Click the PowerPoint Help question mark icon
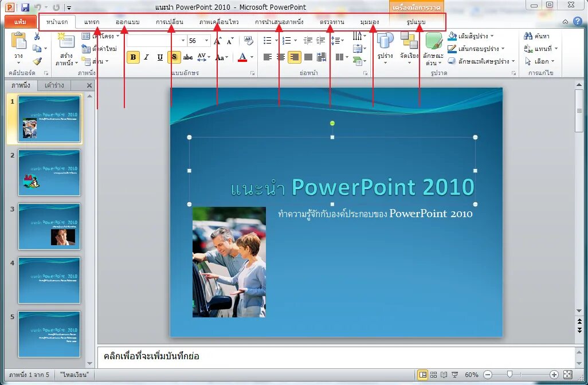Image resolution: width=588 pixels, height=385 pixels. (578, 21)
